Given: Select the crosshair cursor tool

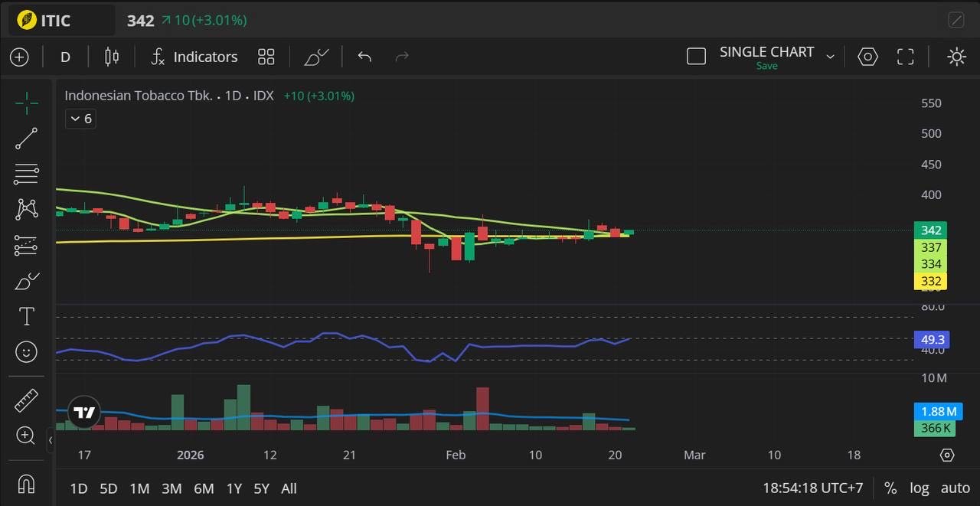Looking at the screenshot, I should [26, 103].
